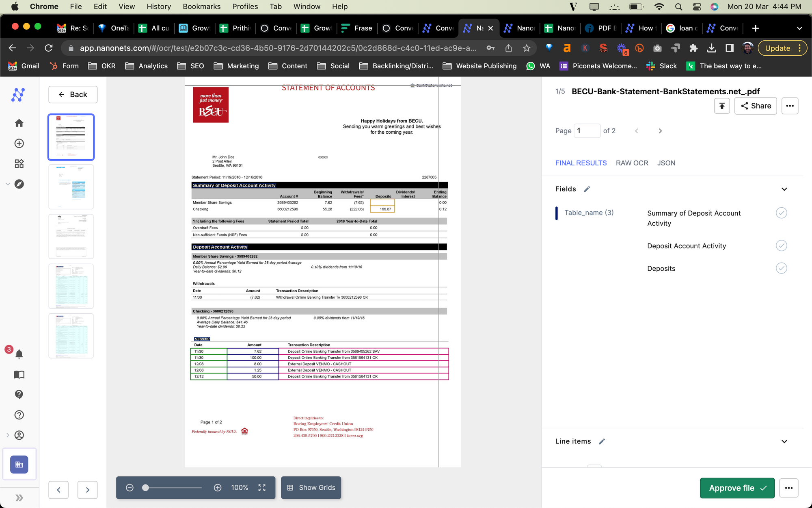812x508 pixels.
Task: Expand the Line items section chevron
Action: point(784,441)
